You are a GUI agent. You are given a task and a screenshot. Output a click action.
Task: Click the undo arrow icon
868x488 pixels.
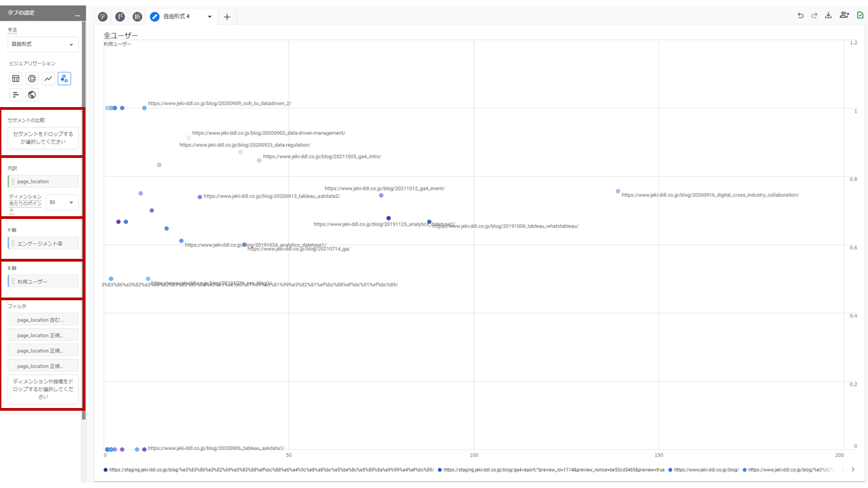click(800, 16)
